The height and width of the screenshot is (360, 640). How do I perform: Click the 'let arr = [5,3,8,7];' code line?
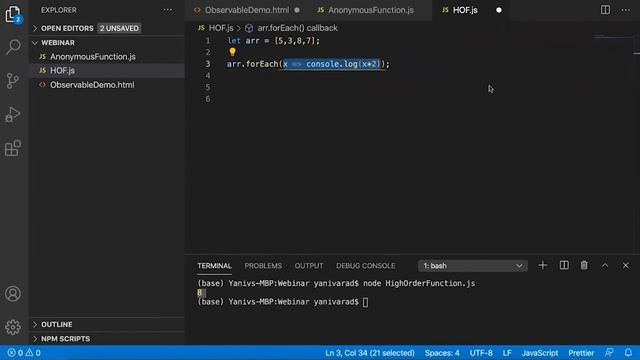point(273,41)
